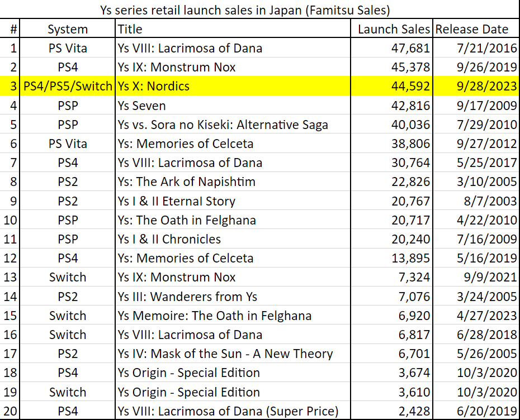This screenshot has height=420, width=520.
Task: Select the table title mentioning Famitsu Sales
Action: point(245,10)
